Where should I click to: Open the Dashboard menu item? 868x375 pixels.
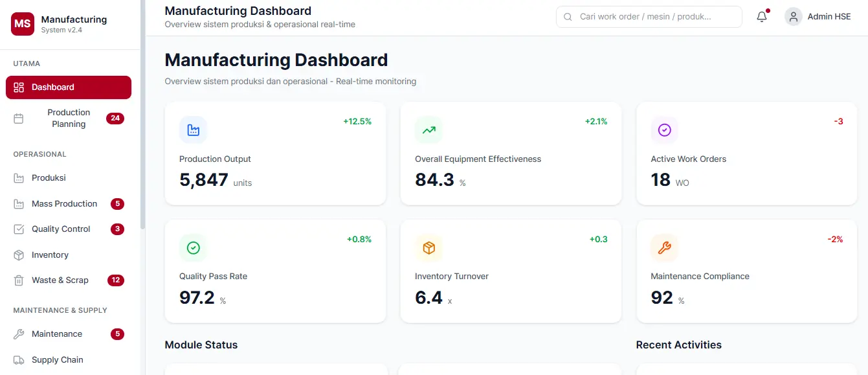pos(69,87)
